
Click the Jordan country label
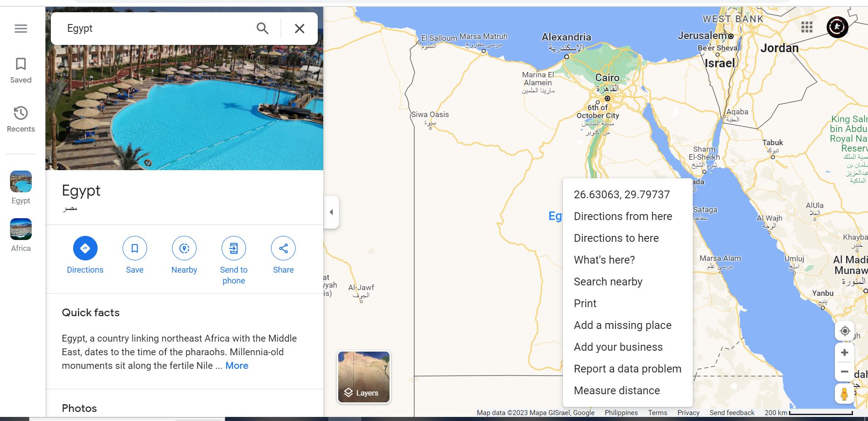tap(779, 48)
